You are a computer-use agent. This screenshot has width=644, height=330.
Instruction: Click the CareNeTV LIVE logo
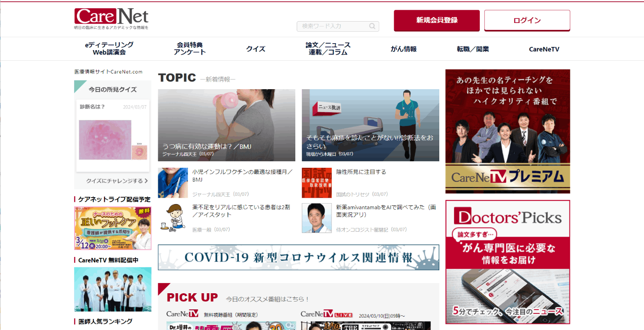coord(327,314)
